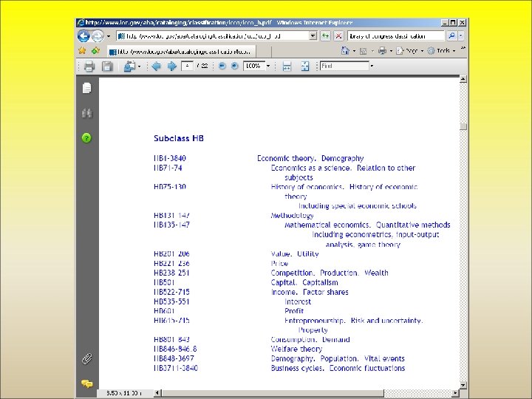Open the Search binoculars sidebar icon
Viewport: 532px width, 399px height.
pos(87,112)
